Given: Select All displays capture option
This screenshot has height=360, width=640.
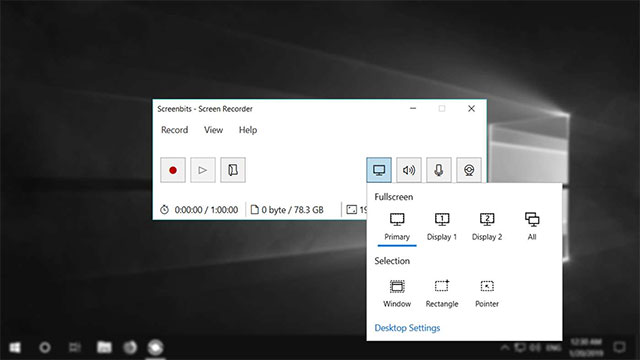Looking at the screenshot, I should pos(532,227).
